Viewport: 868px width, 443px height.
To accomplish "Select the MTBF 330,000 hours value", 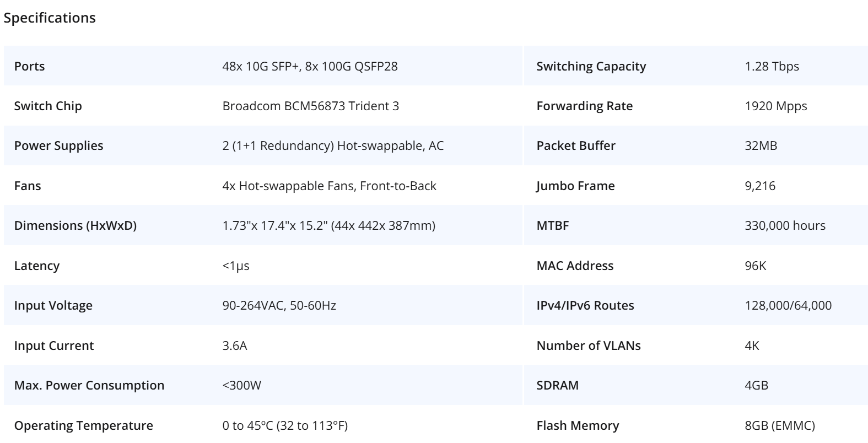I will 785,226.
